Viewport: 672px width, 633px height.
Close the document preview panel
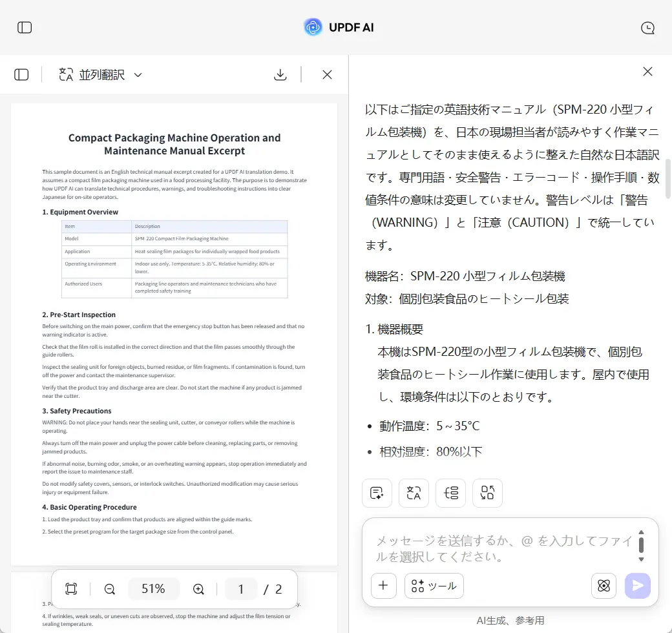click(x=327, y=74)
